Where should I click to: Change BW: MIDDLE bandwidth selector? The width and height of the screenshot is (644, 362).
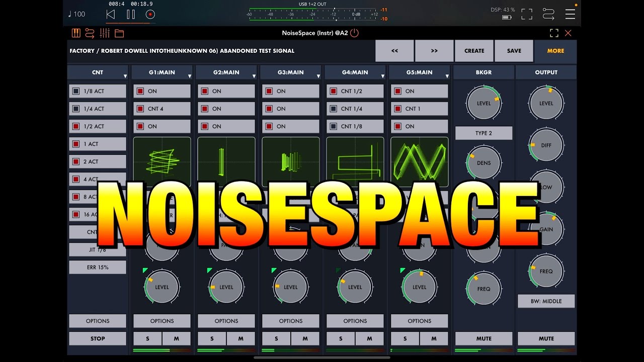[546, 301]
